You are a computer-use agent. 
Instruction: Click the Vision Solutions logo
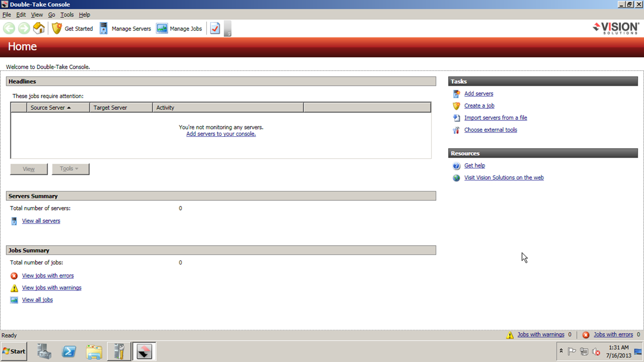pos(616,28)
